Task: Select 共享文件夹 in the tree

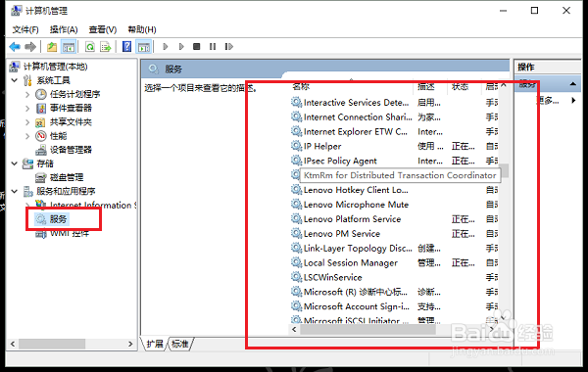Action: pyautogui.click(x=71, y=121)
